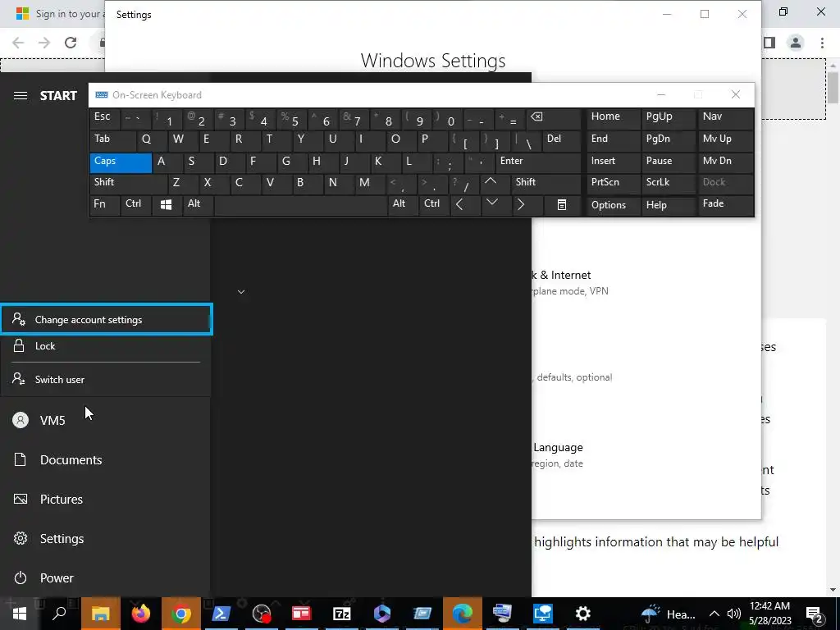The width and height of the screenshot is (840, 630).
Task: Open Options on On-Screen Keyboard
Action: tap(613, 205)
